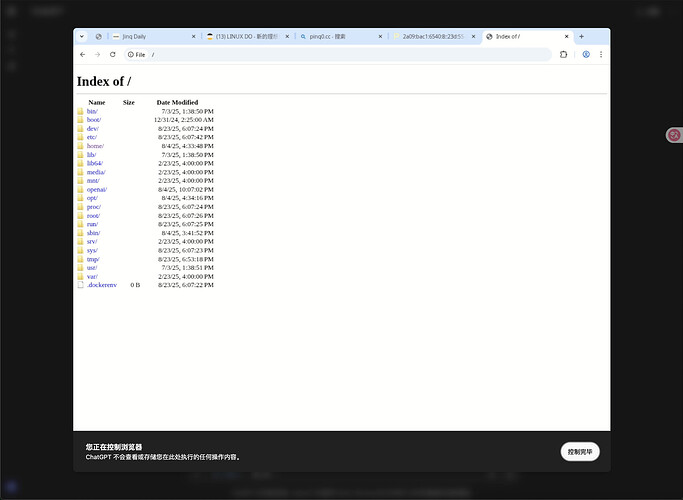The width and height of the screenshot is (683, 500).
Task: Click the Date Modified column header
Action: tap(177, 102)
